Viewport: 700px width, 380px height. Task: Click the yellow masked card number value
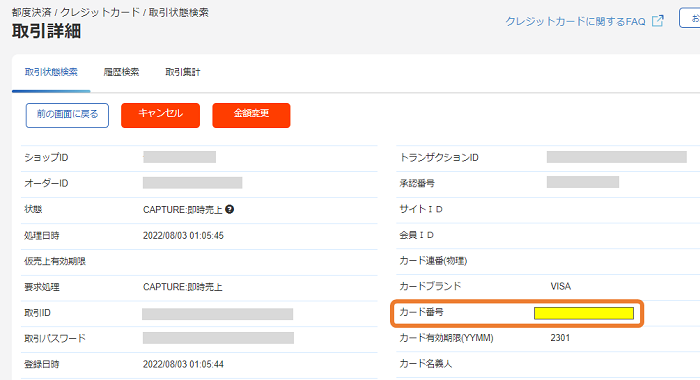click(x=584, y=313)
